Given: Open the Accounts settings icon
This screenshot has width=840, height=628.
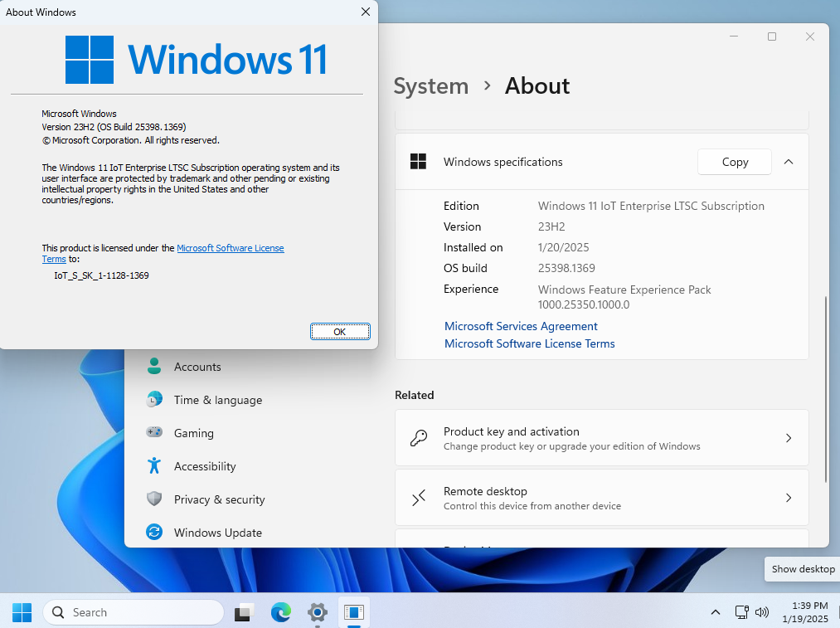Looking at the screenshot, I should (x=154, y=366).
